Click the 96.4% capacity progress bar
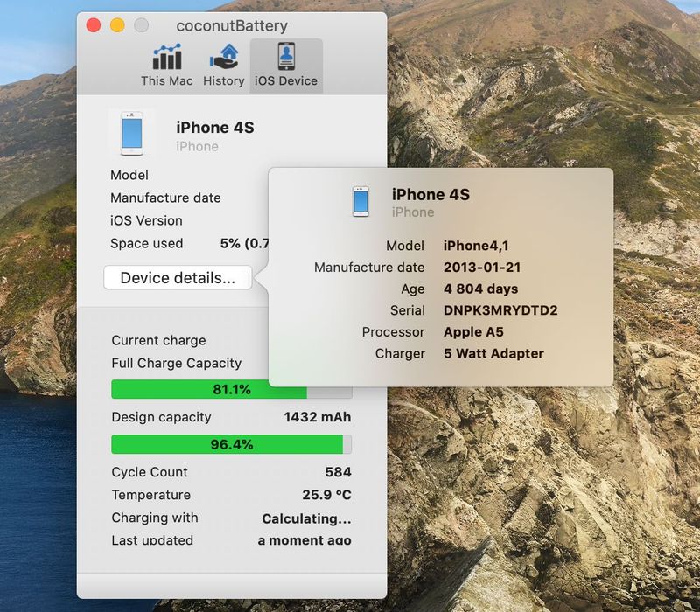Viewport: 700px width, 612px height. [231, 444]
